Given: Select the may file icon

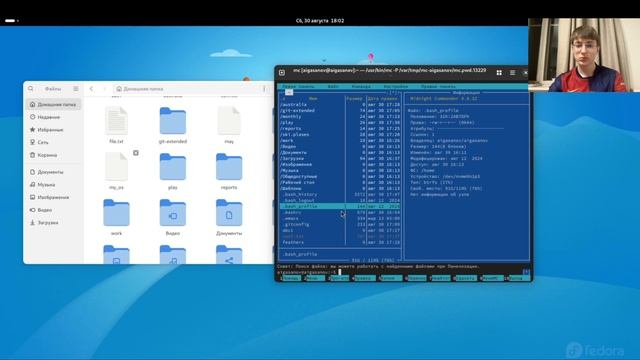Looking at the screenshot, I should click(229, 121).
